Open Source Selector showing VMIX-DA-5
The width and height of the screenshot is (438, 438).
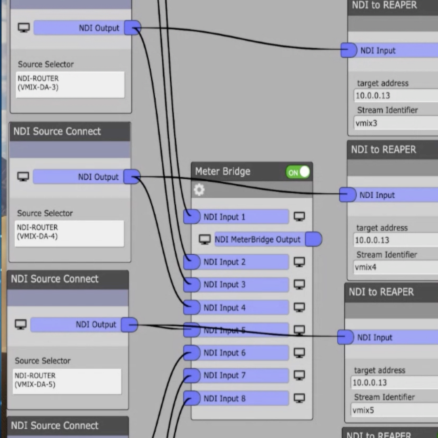[x=67, y=381]
